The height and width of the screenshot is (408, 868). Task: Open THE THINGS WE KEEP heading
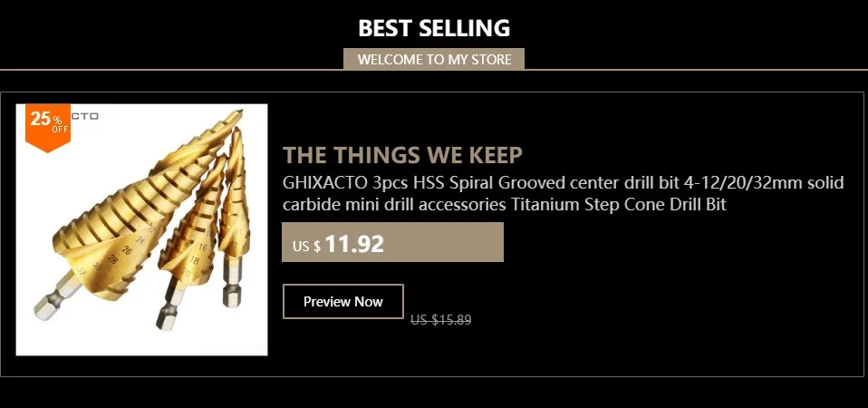pyautogui.click(x=402, y=156)
